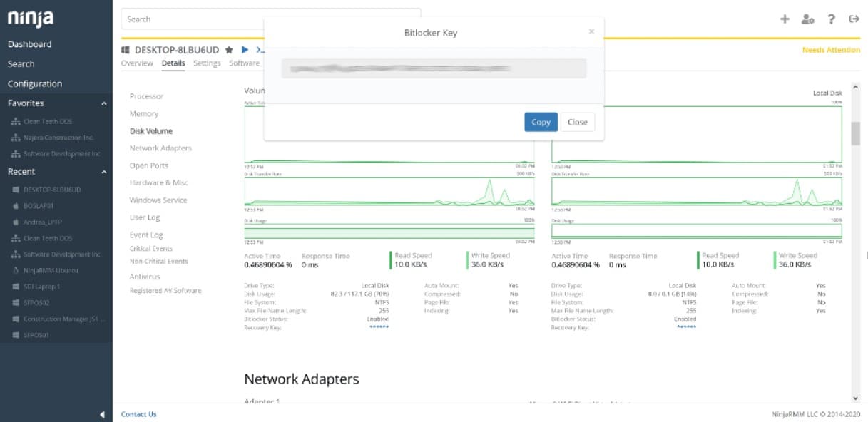Click the Close button in dialog
Viewport: 868px width, 422px height.
click(x=577, y=122)
